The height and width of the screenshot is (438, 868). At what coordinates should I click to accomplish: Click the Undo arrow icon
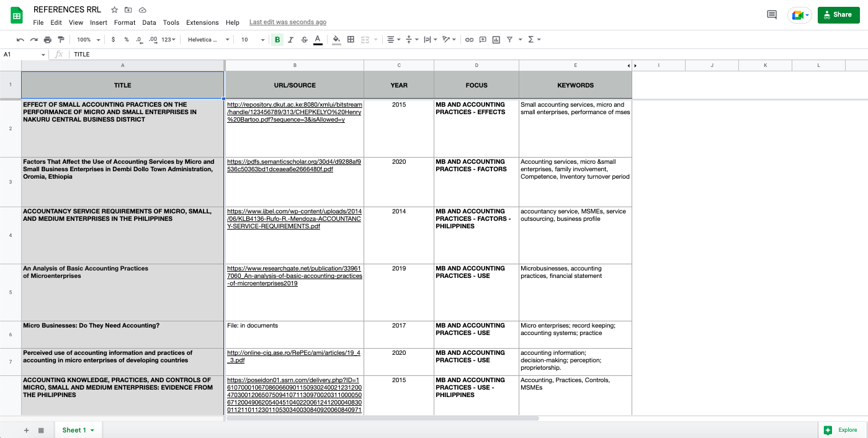tap(20, 40)
